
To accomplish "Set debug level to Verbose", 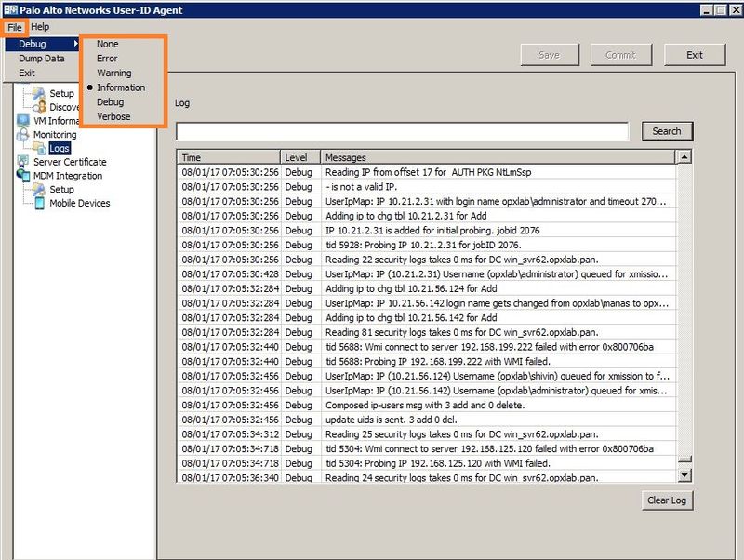I will pyautogui.click(x=113, y=116).
